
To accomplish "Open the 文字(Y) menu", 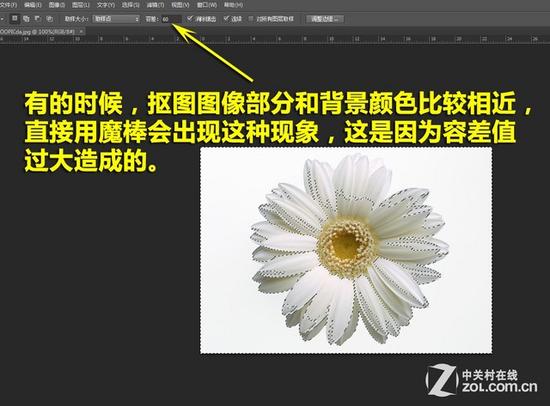I will [106, 5].
